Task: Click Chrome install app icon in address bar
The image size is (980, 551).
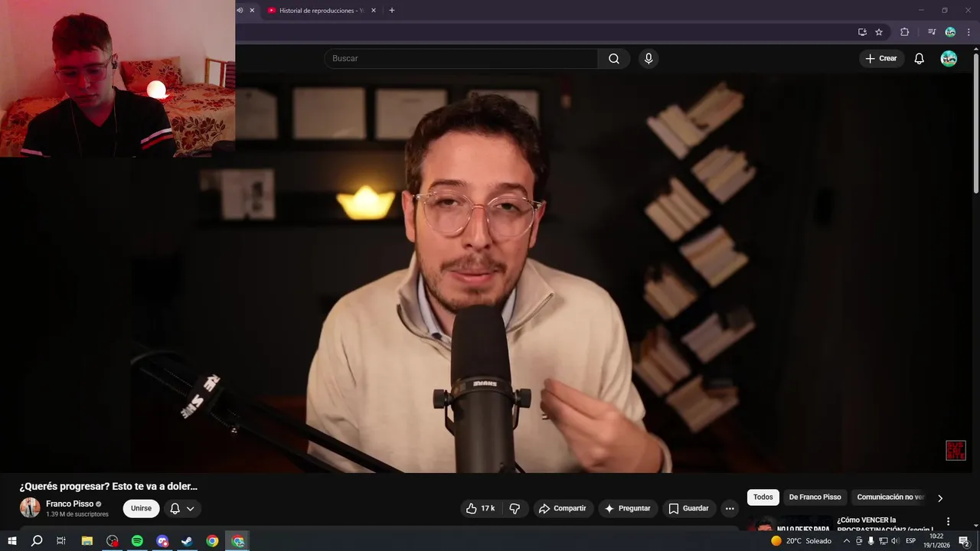Action: (x=862, y=32)
